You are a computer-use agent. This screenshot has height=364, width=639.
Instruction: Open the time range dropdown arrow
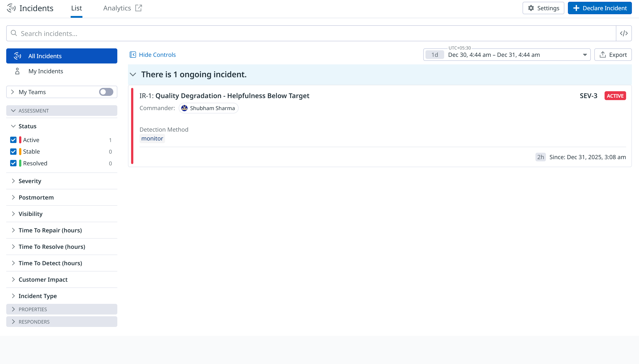[585, 55]
